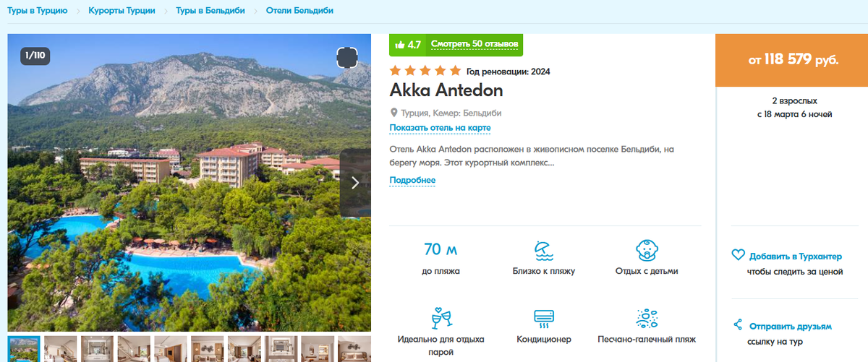
Task: Click the hotel description paragraph
Action: pyautogui.click(x=532, y=156)
